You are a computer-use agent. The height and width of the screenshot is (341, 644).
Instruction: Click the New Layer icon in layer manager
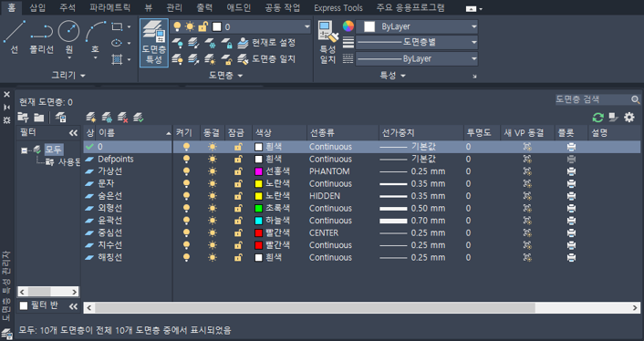(x=91, y=118)
